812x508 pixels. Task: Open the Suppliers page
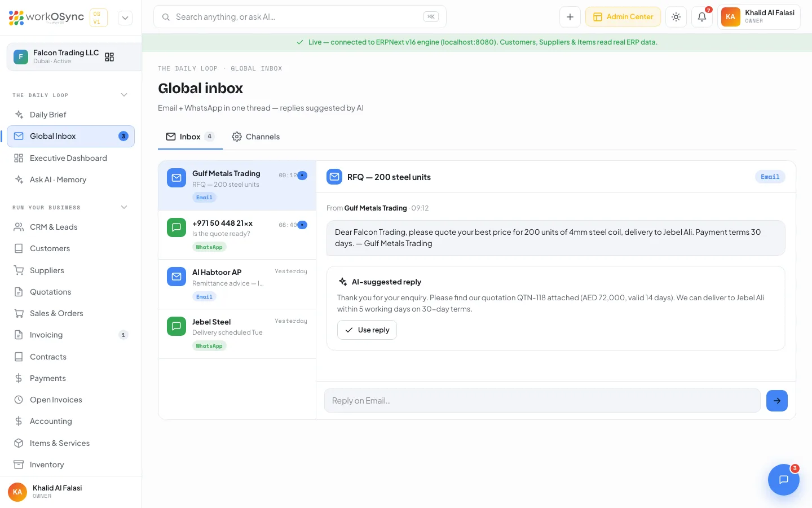pyautogui.click(x=70, y=270)
